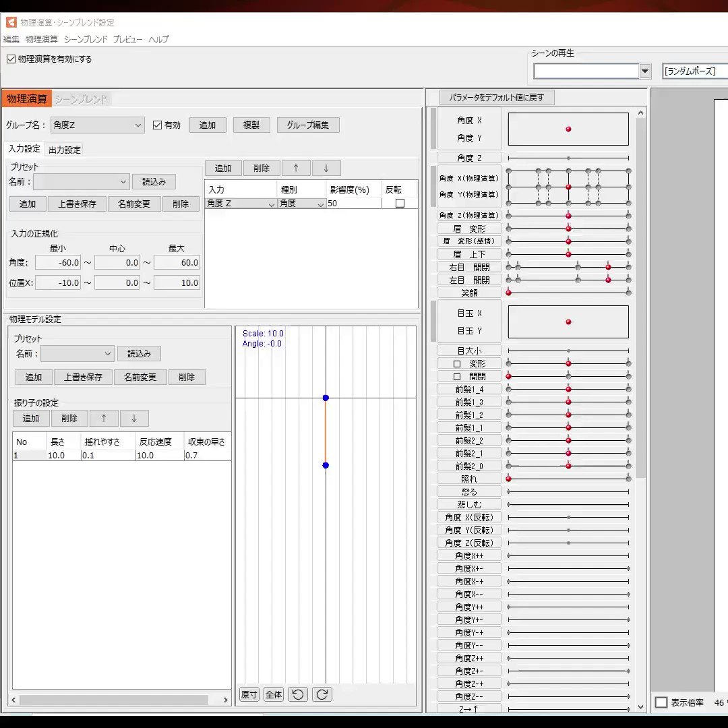Click the lower blue pendulum point

(326, 465)
